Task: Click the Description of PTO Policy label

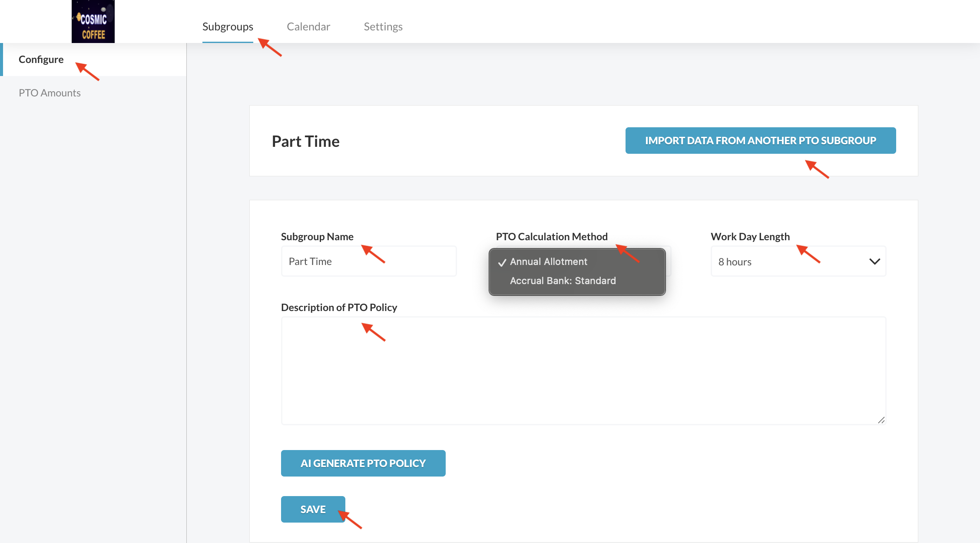Action: click(x=339, y=308)
